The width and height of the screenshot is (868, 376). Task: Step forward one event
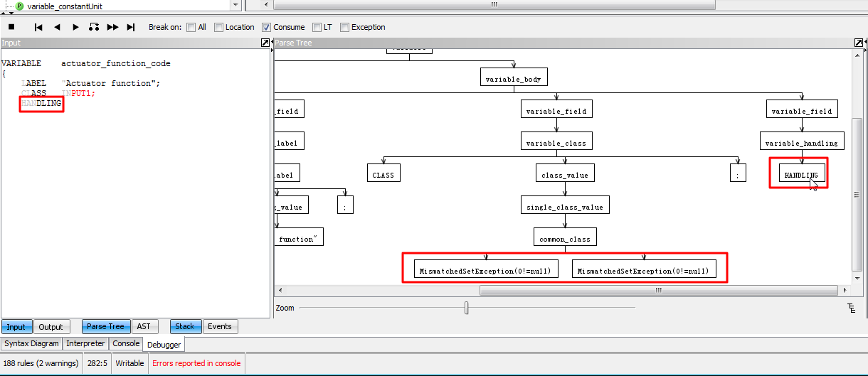pyautogui.click(x=75, y=27)
